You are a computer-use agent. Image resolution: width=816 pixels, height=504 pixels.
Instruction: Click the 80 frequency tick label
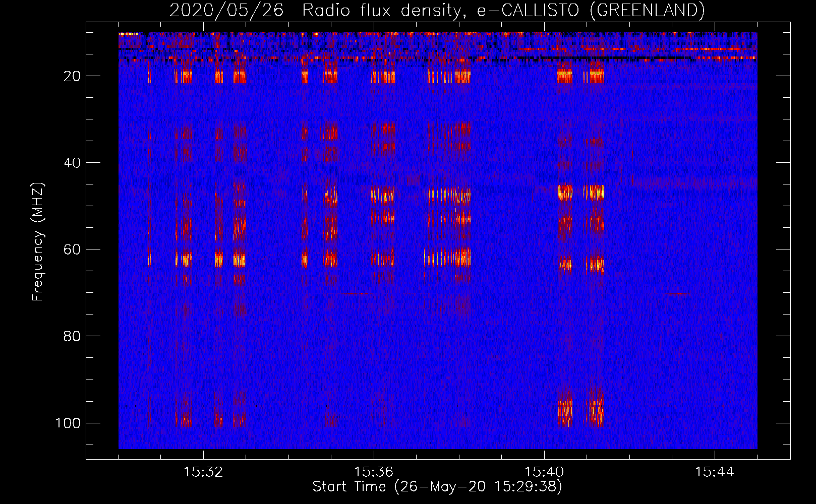(x=72, y=336)
